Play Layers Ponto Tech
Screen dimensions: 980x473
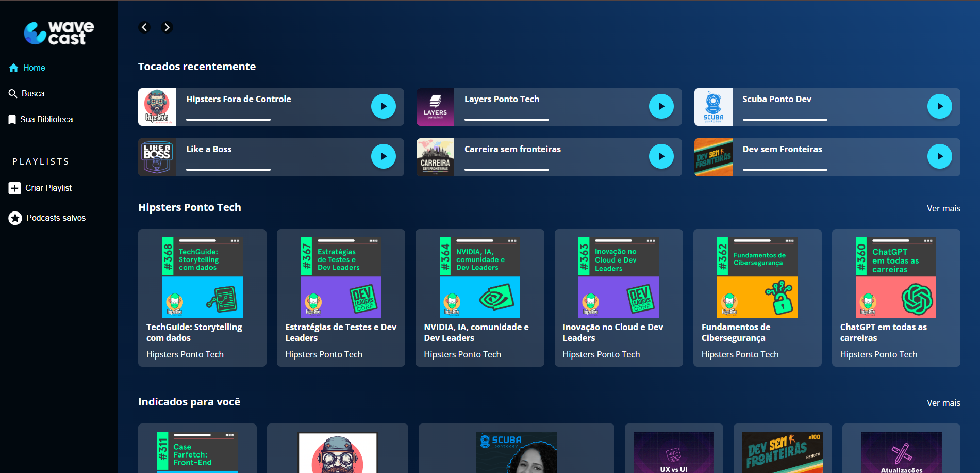(x=661, y=106)
